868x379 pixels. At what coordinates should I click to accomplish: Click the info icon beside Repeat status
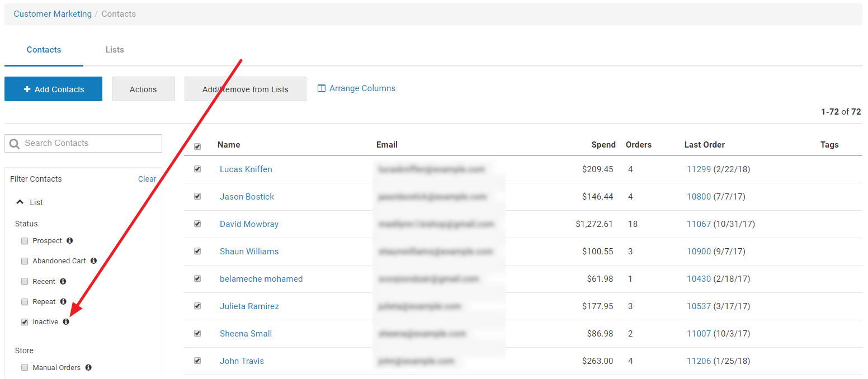point(63,301)
